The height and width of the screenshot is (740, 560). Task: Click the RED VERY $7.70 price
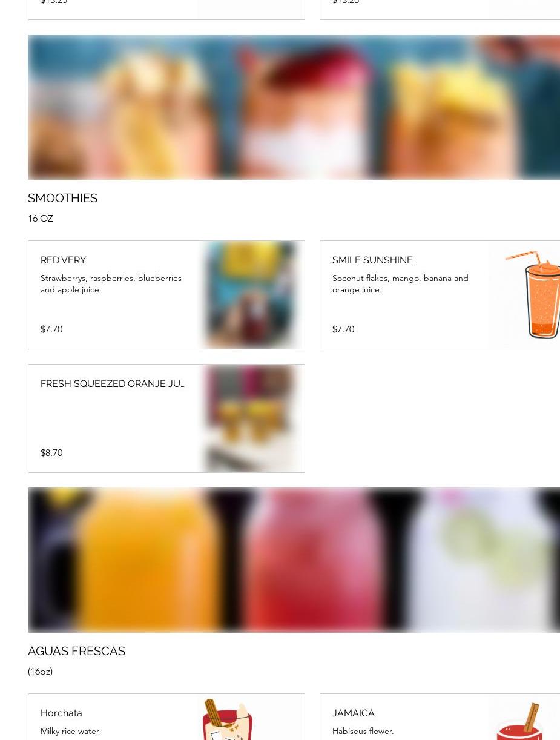coord(51,329)
